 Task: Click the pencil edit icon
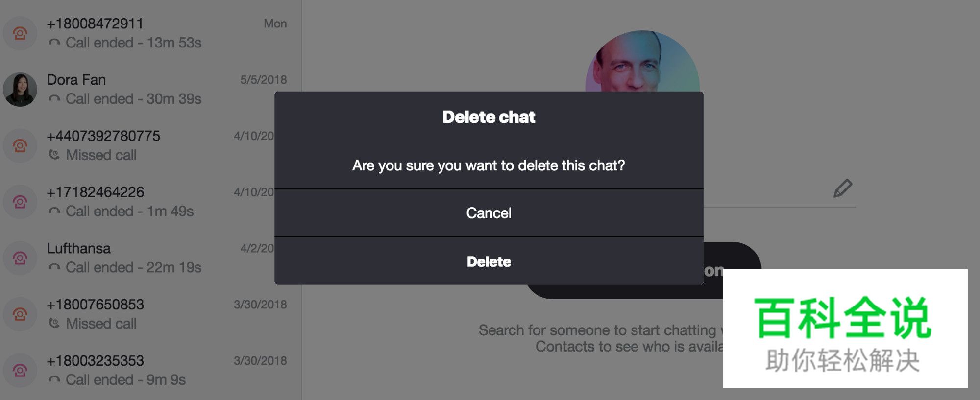pos(843,188)
